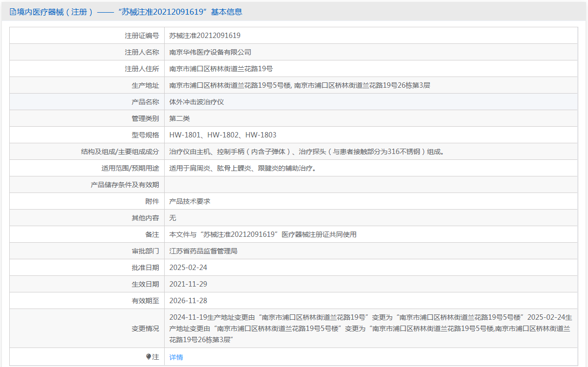Image resolution: width=588 pixels, height=367 pixels.
Task: Select management category 第二类
Action: click(x=180, y=118)
